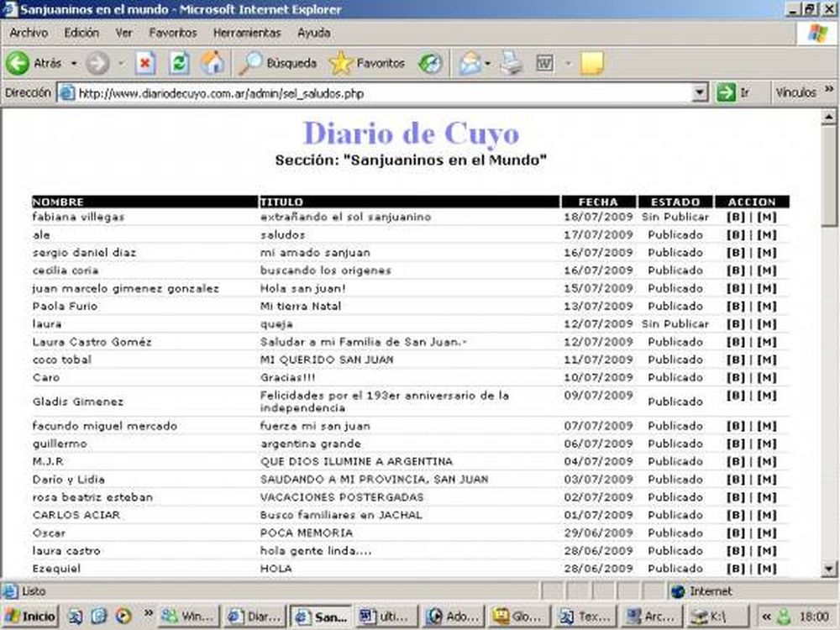Click the vertical scrollbar thumb
The image size is (840, 630).
coord(829,176)
